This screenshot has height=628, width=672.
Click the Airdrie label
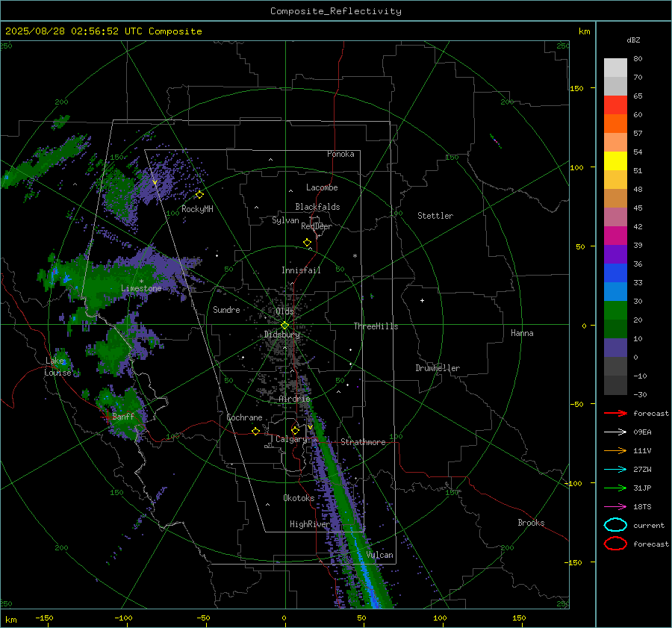294,399
